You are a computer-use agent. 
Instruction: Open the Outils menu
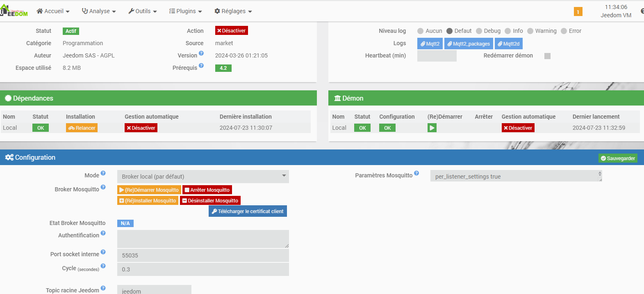143,11
